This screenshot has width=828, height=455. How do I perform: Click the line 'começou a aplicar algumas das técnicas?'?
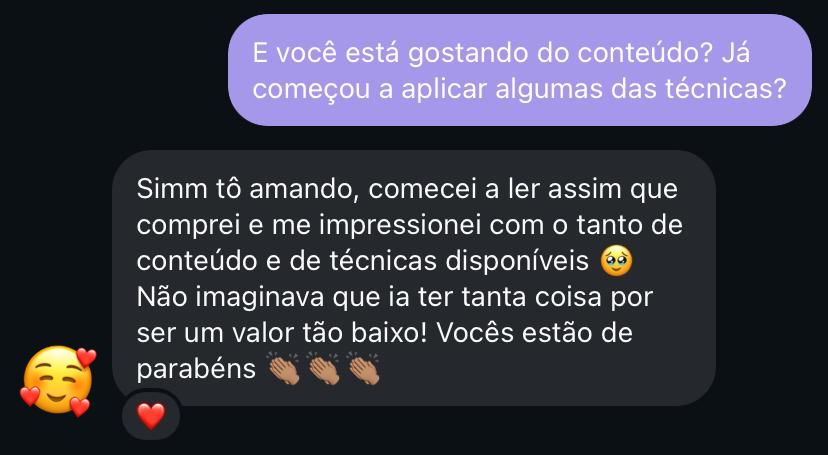tap(520, 89)
